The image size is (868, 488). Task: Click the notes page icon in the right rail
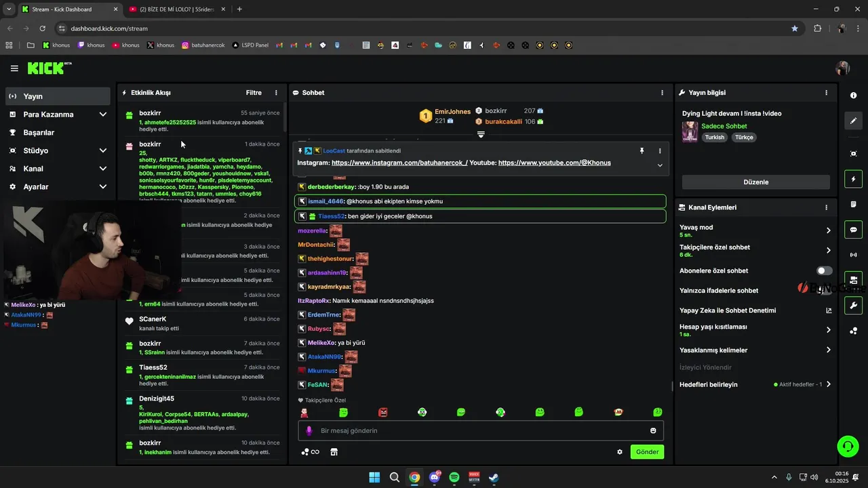[x=853, y=205]
